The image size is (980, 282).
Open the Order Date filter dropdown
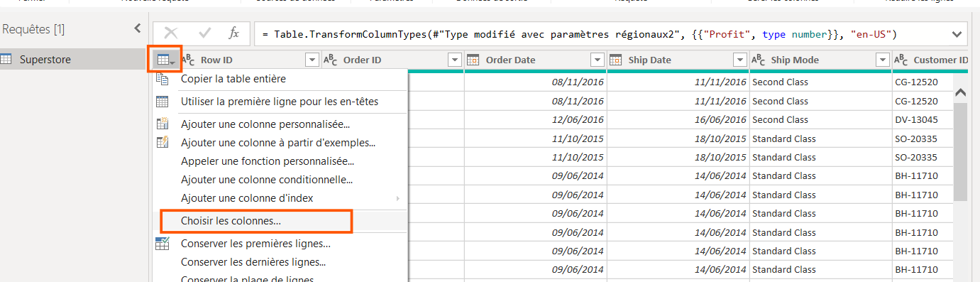[598, 60]
